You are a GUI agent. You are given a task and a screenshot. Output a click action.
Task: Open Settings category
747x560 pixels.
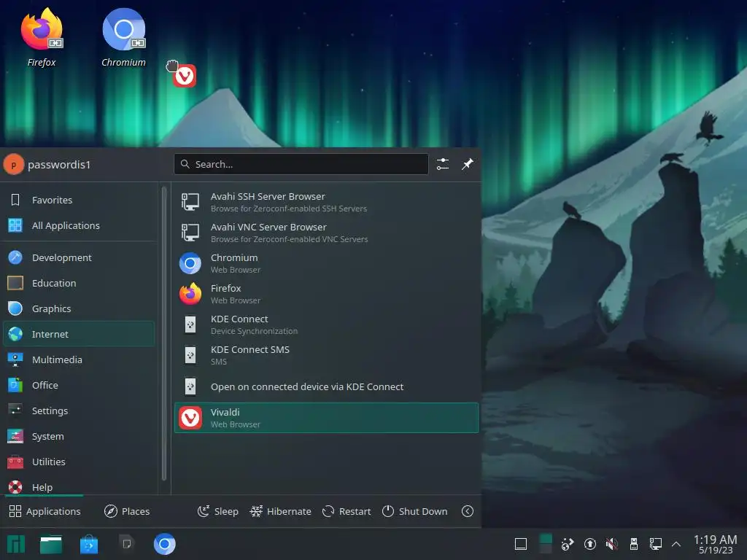tap(79, 411)
